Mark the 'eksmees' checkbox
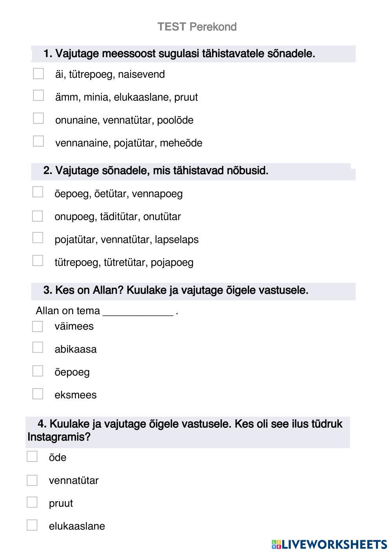 38,394
